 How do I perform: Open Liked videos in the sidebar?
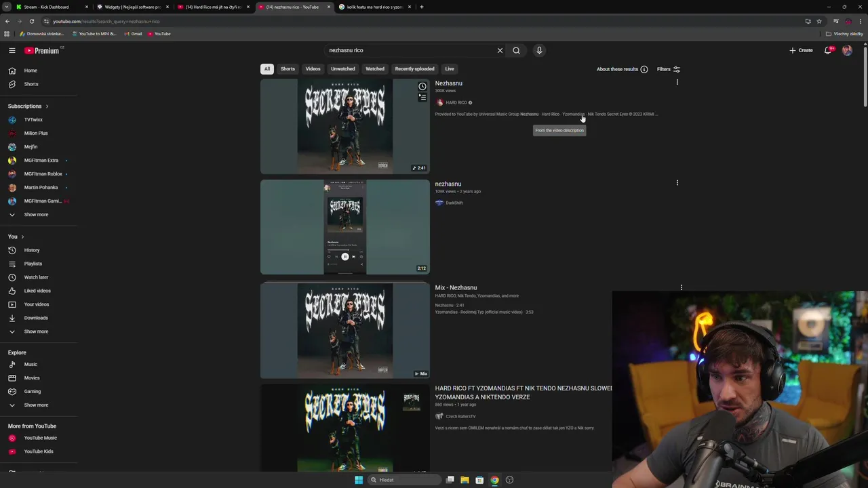[39, 291]
